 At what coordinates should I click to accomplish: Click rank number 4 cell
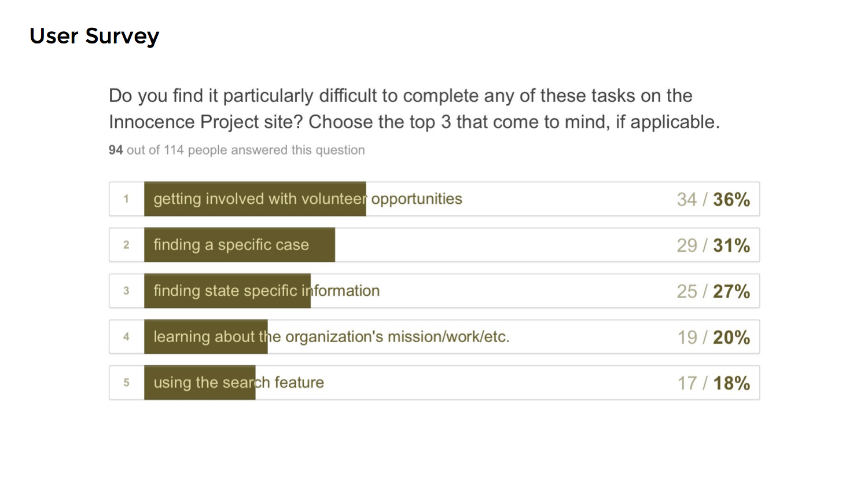(127, 337)
